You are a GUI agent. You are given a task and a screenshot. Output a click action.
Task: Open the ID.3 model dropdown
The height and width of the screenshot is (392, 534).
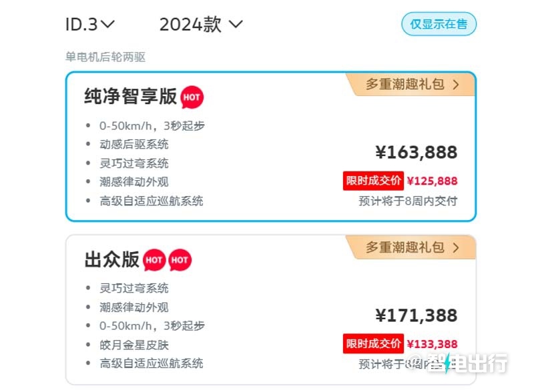point(90,25)
